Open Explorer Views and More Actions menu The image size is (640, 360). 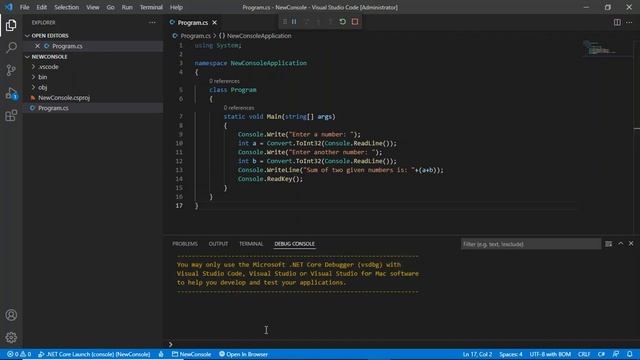tap(152, 22)
